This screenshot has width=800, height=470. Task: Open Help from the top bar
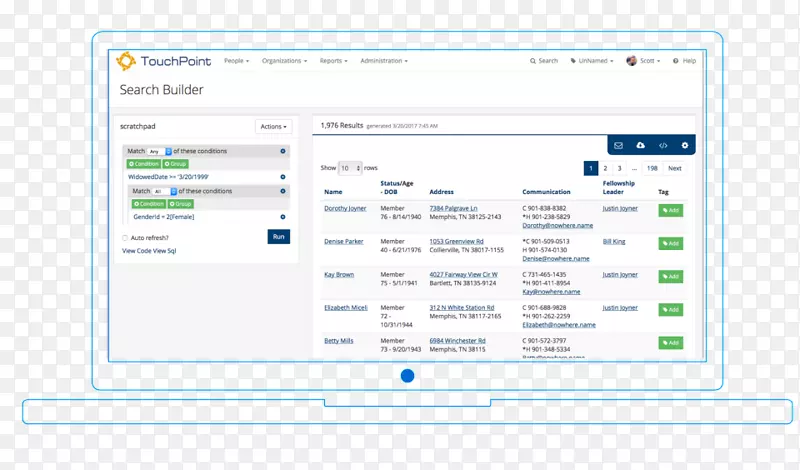(x=685, y=61)
